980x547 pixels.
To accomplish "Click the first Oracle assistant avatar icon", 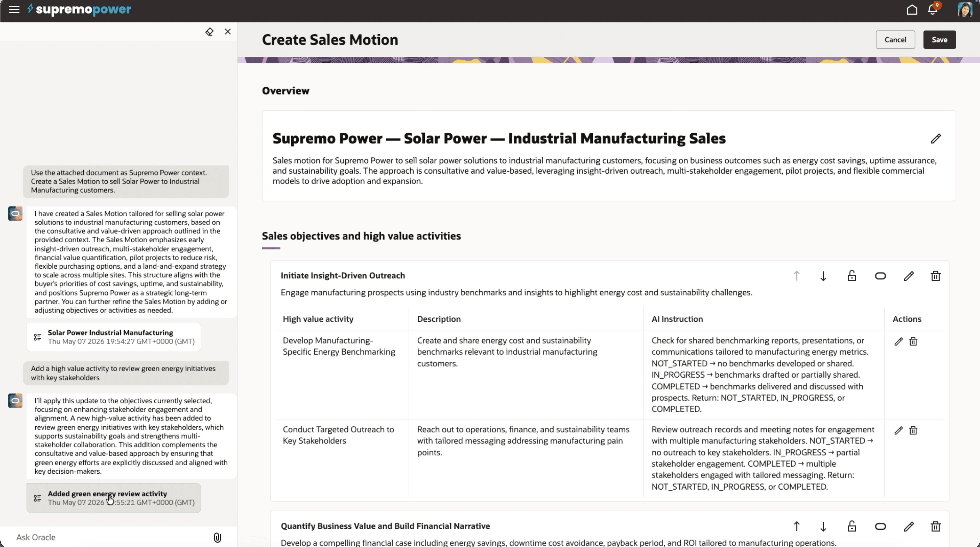I will coord(15,213).
